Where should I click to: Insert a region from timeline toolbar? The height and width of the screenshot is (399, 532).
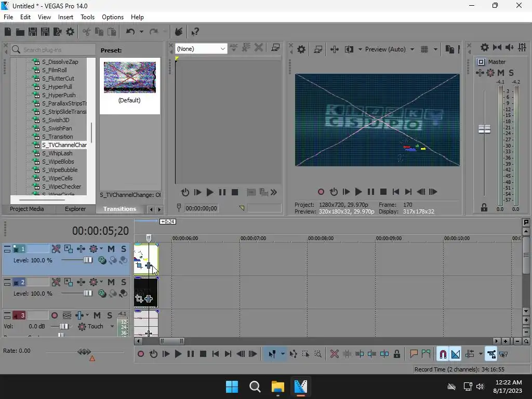point(426,354)
